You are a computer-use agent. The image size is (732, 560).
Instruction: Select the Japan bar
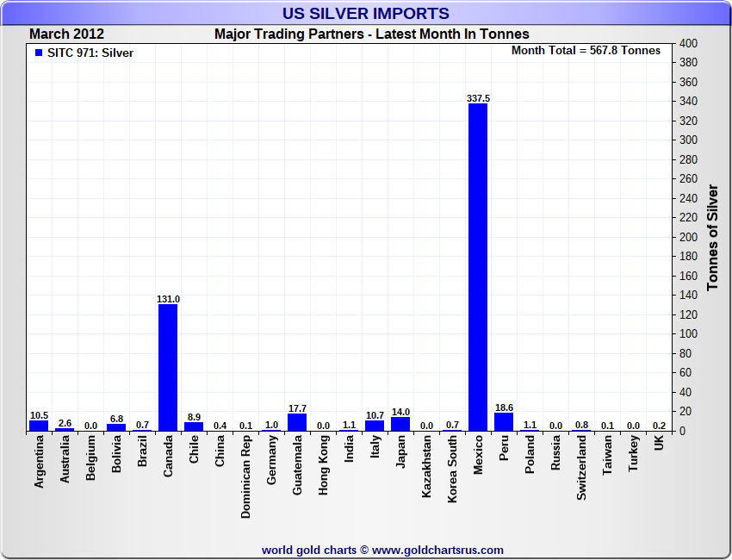click(400, 424)
